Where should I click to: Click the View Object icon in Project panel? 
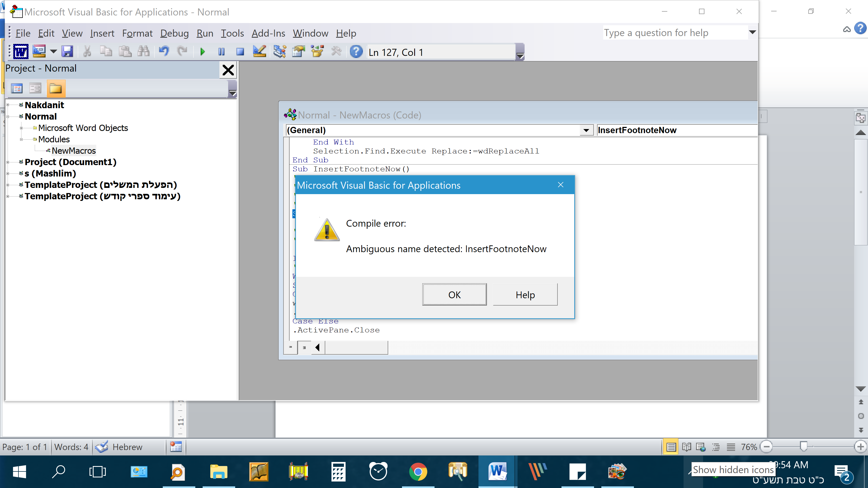(35, 89)
